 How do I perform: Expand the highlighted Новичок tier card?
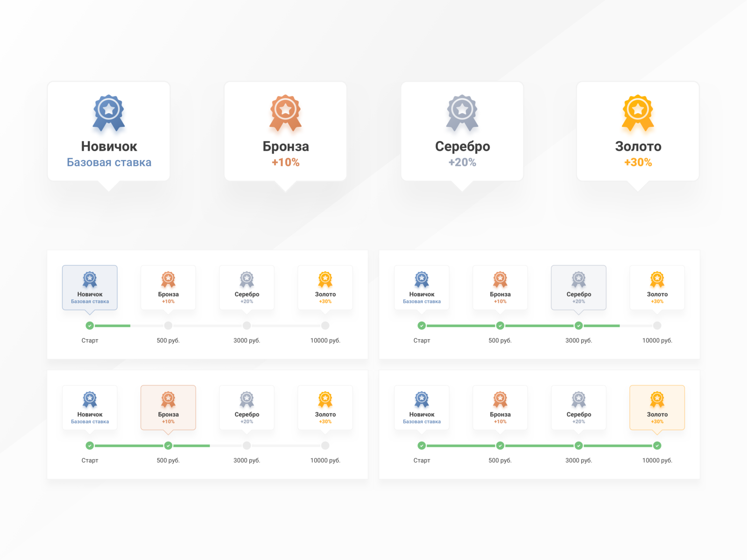(90, 288)
